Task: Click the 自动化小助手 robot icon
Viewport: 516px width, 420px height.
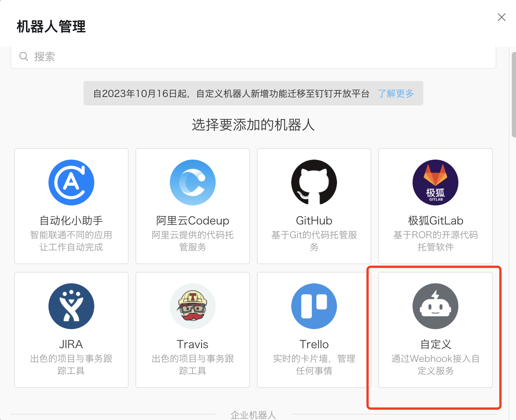Action: point(71,183)
